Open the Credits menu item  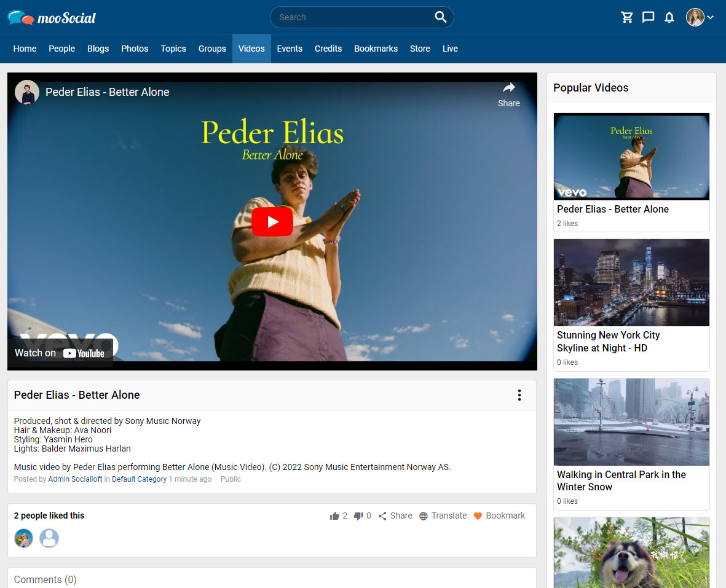coord(328,49)
